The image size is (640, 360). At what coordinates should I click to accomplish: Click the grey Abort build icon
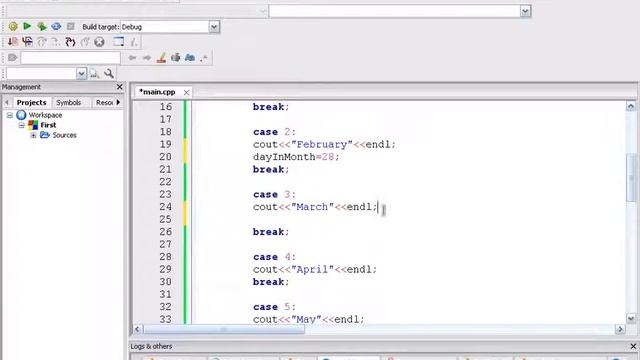tap(71, 27)
